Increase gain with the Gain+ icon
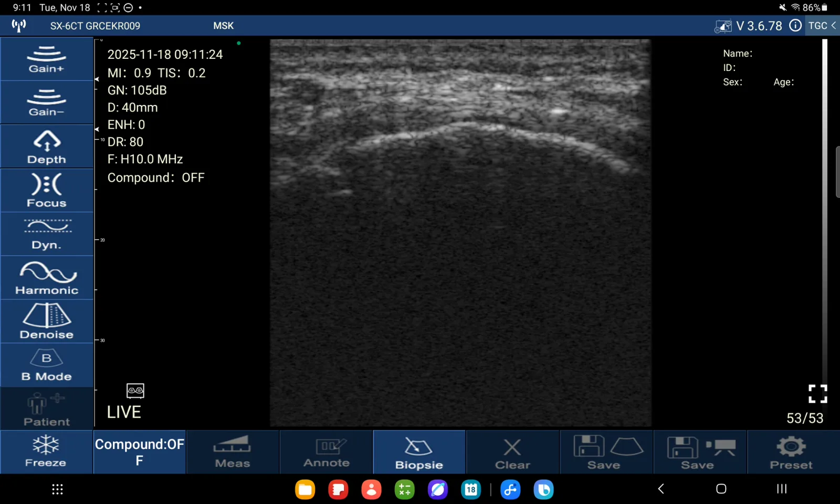The width and height of the screenshot is (840, 504). tap(47, 59)
